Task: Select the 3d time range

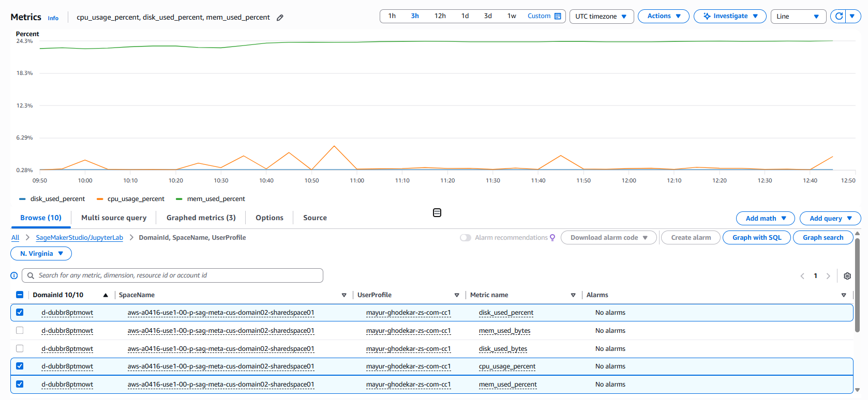Action: coord(488,16)
